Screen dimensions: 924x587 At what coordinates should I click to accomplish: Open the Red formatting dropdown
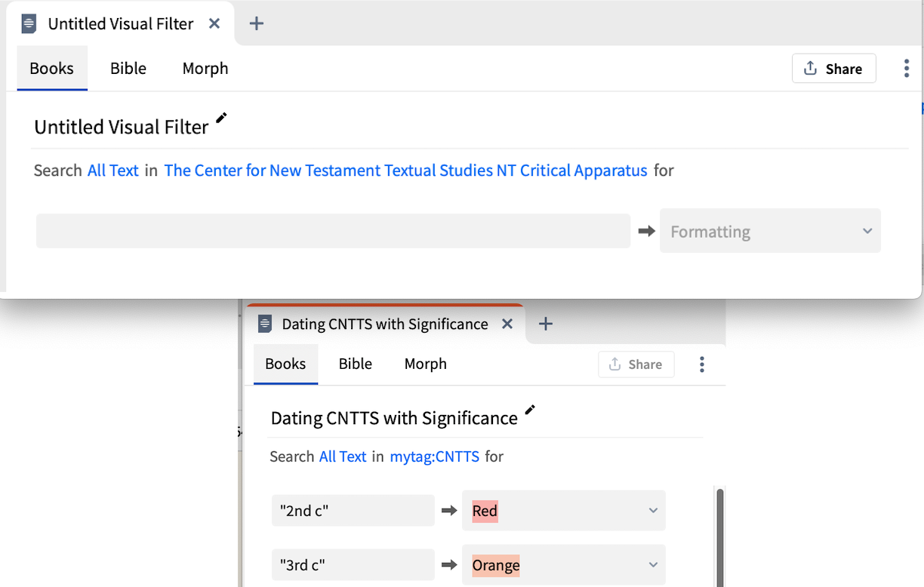pos(564,511)
